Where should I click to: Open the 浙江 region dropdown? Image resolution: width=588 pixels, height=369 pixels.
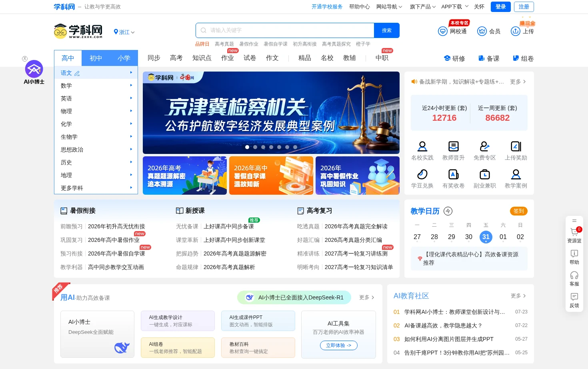[124, 32]
